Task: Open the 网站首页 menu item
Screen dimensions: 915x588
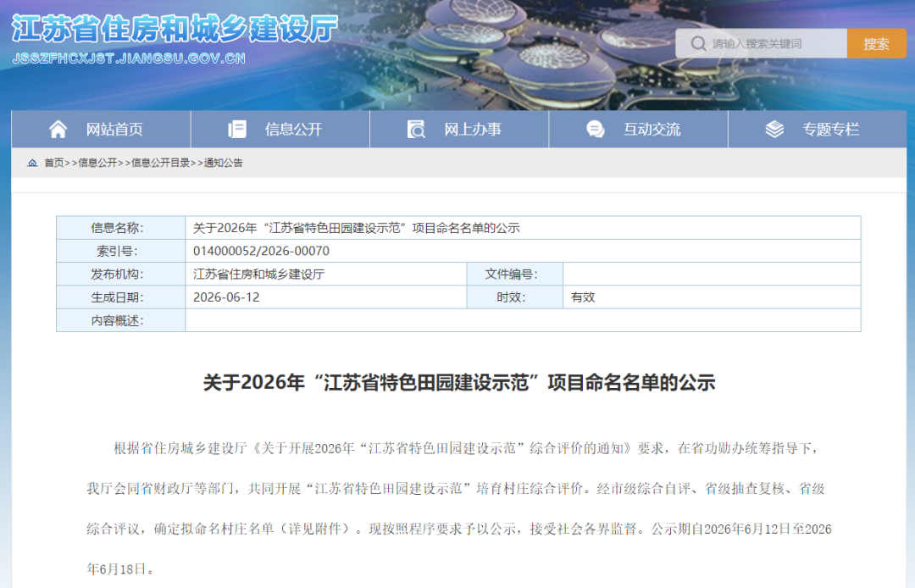Action: [x=101, y=129]
